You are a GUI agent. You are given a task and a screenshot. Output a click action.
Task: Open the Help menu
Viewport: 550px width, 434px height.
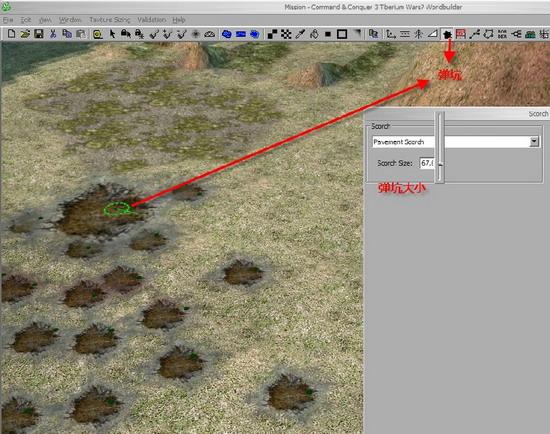point(179,20)
